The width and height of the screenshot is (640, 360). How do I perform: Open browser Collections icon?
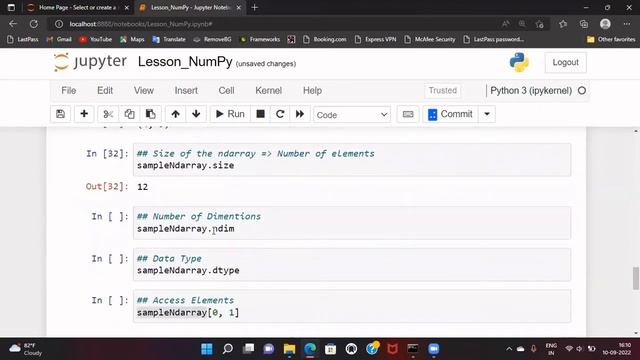(584, 24)
